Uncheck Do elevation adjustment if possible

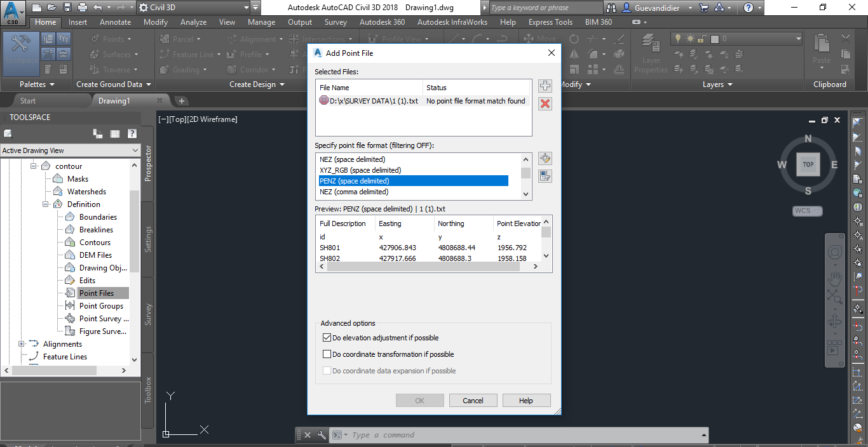tap(327, 337)
